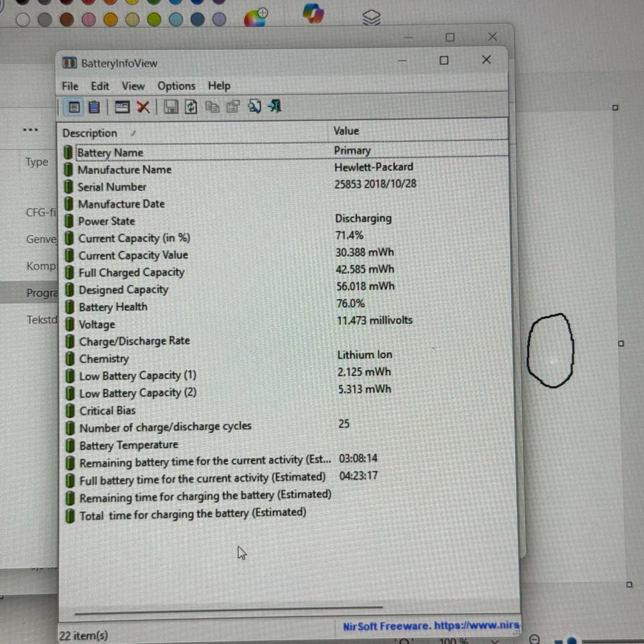This screenshot has width=644, height=644.
Task: Click the three-dots button in the back window
Action: [x=30, y=129]
